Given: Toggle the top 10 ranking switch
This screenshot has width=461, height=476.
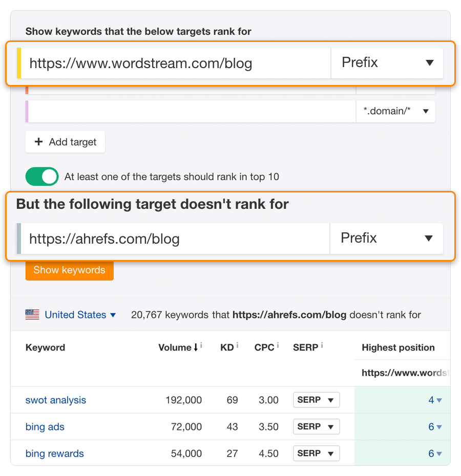Looking at the screenshot, I should point(42,177).
